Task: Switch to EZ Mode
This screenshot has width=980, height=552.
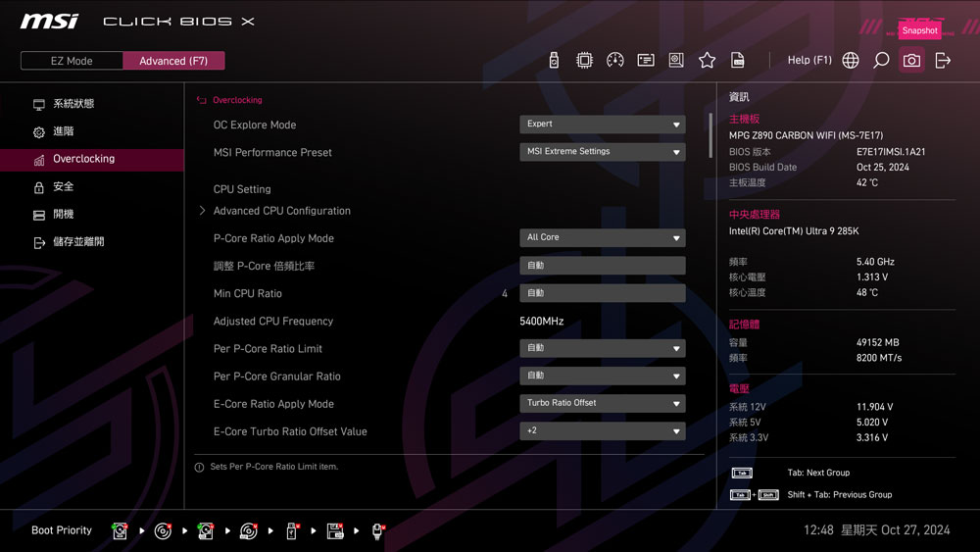Action: [72, 61]
